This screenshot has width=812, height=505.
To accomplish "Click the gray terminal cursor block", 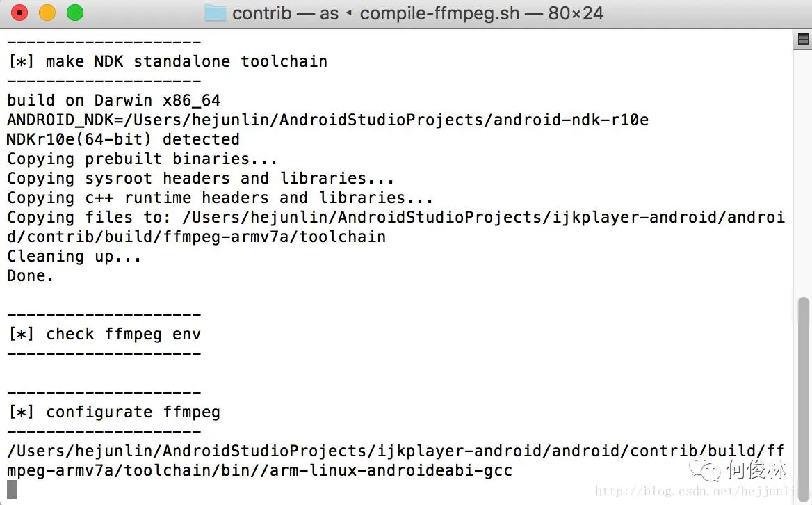I will 12,490.
